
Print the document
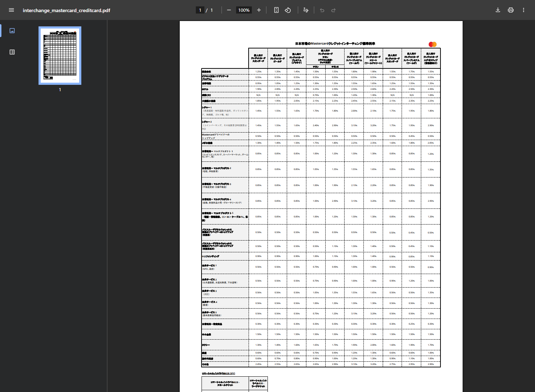point(511,10)
